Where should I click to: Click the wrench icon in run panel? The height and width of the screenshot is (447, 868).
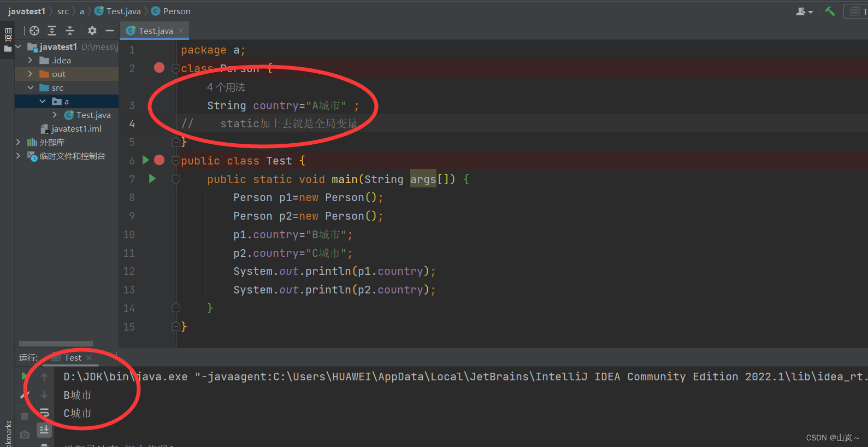pos(24,395)
